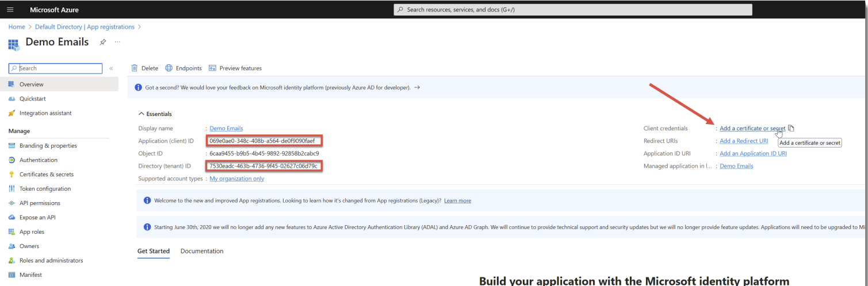Image resolution: width=868 pixels, height=286 pixels.
Task: Click the Microsoft Azure header title
Action: click(x=55, y=10)
